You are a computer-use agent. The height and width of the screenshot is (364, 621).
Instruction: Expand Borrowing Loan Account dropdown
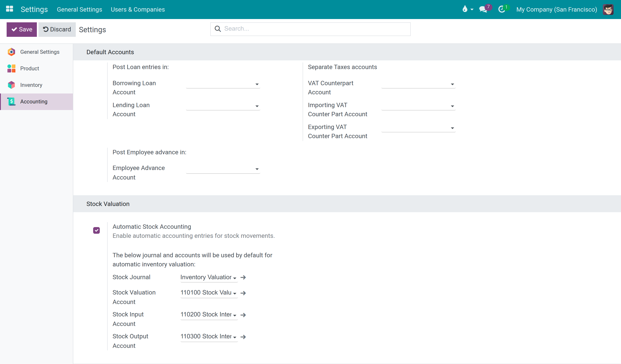click(223, 84)
